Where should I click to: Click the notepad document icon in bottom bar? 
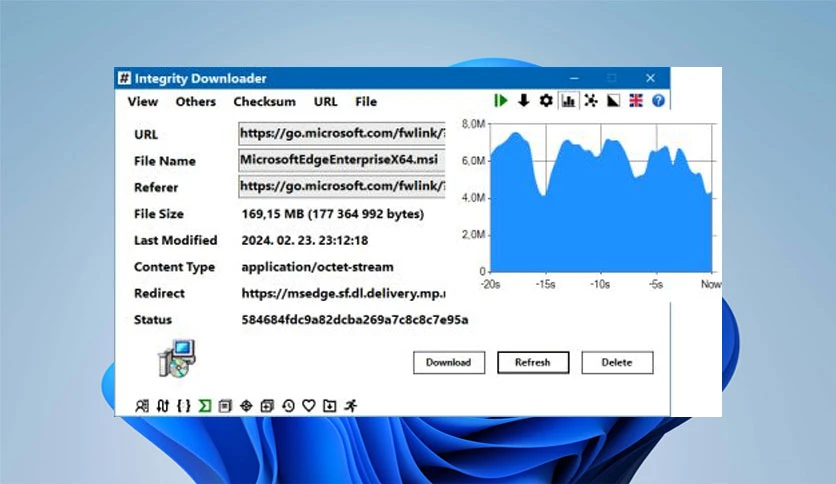225,406
